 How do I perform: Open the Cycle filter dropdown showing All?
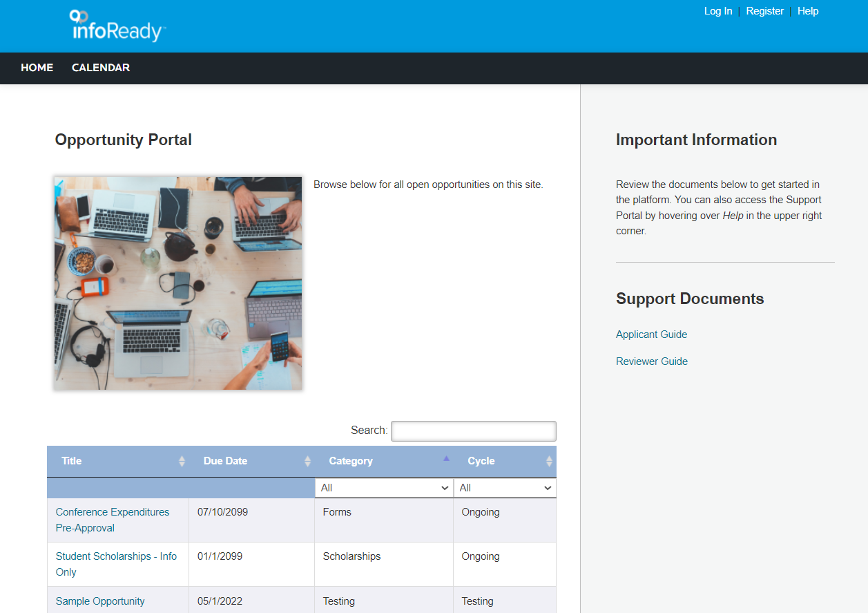[505, 487]
